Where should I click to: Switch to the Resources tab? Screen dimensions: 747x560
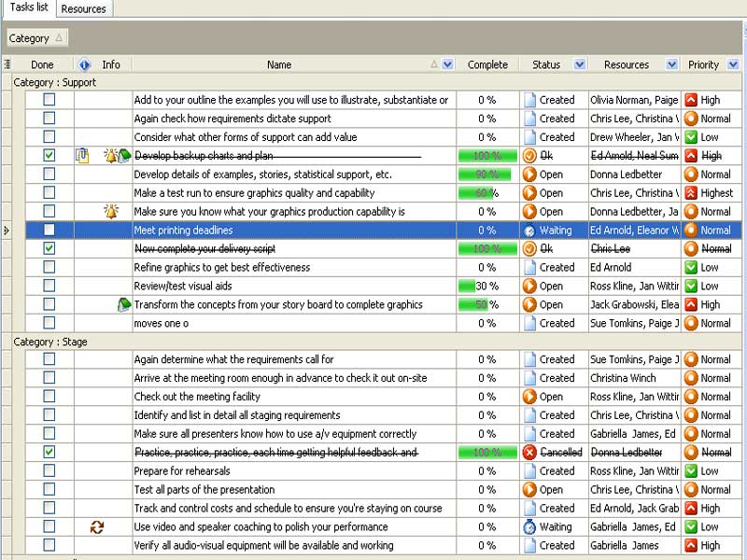(x=83, y=8)
